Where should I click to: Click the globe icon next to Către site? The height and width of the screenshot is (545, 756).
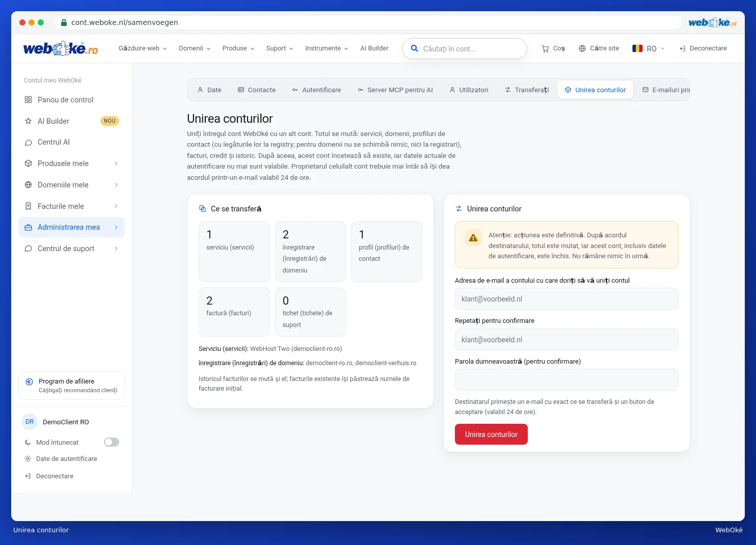coord(582,48)
